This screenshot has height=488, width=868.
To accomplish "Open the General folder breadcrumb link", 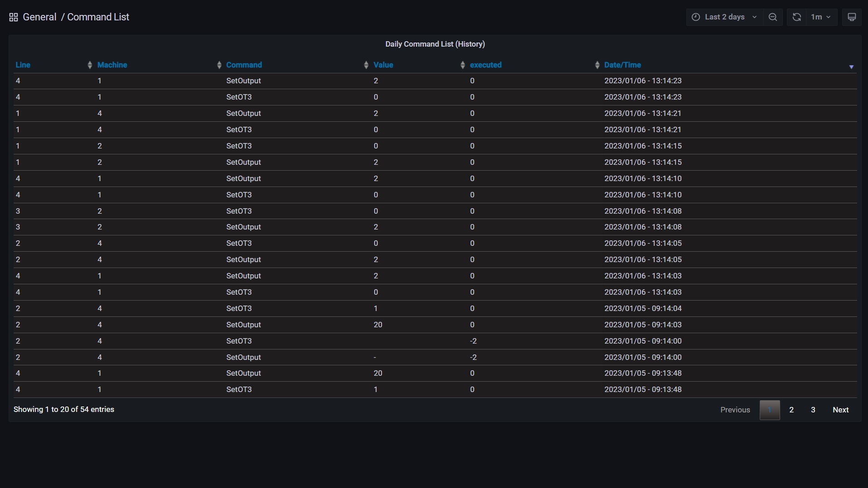I will [39, 17].
